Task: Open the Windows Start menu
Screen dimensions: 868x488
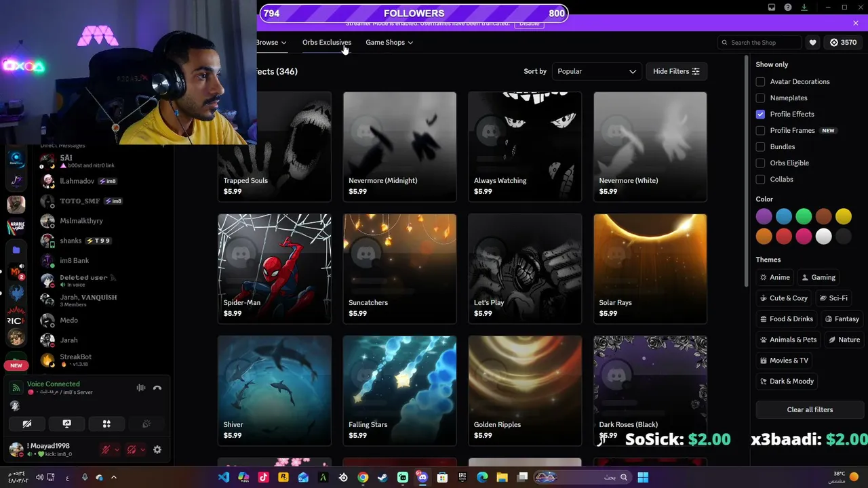Action: [x=643, y=477]
